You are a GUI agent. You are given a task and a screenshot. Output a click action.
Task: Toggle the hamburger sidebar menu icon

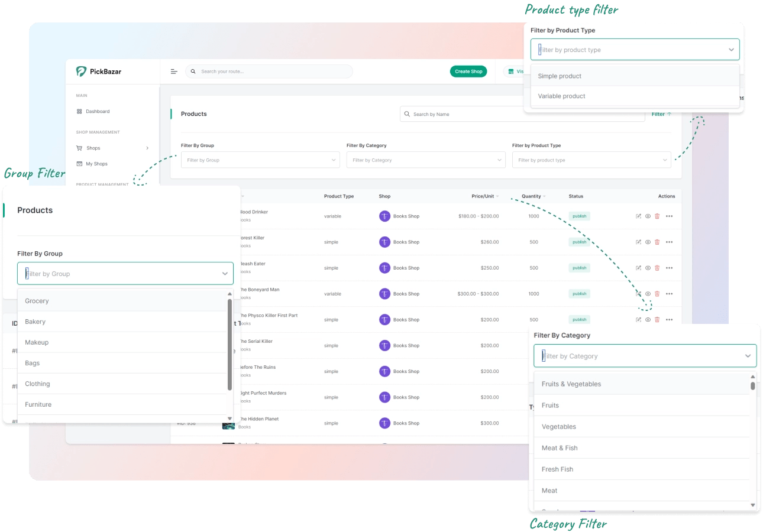pos(174,72)
